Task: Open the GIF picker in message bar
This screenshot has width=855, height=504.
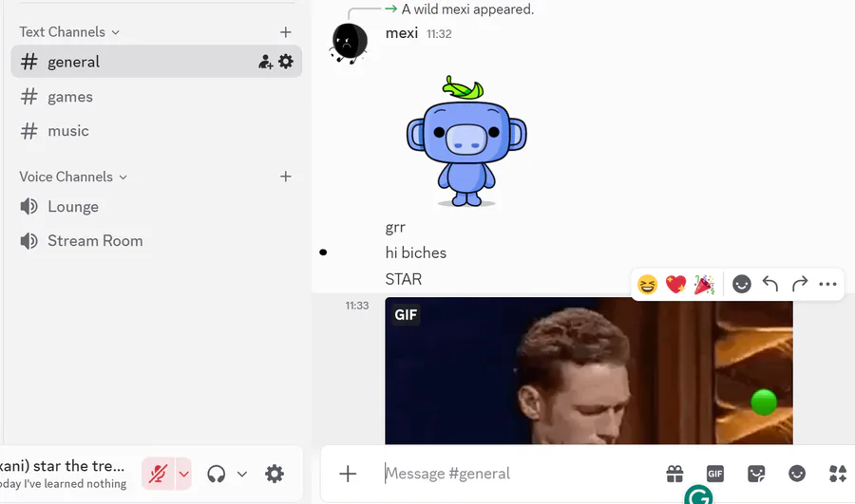Action: [x=714, y=474]
